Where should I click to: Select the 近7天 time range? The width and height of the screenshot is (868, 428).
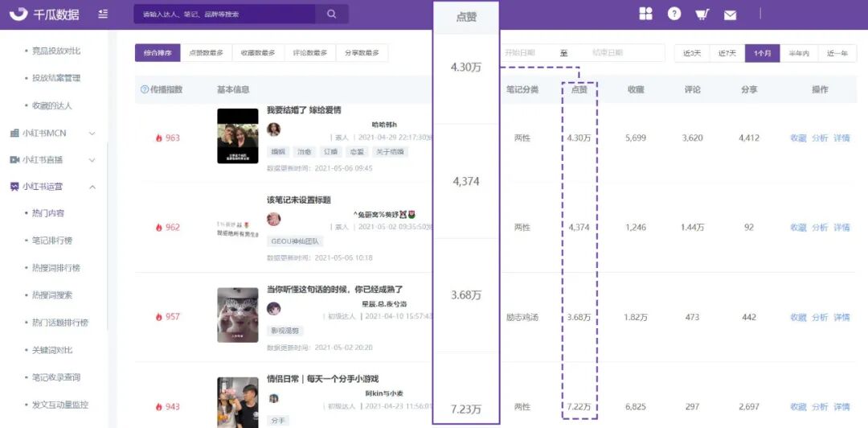point(727,53)
